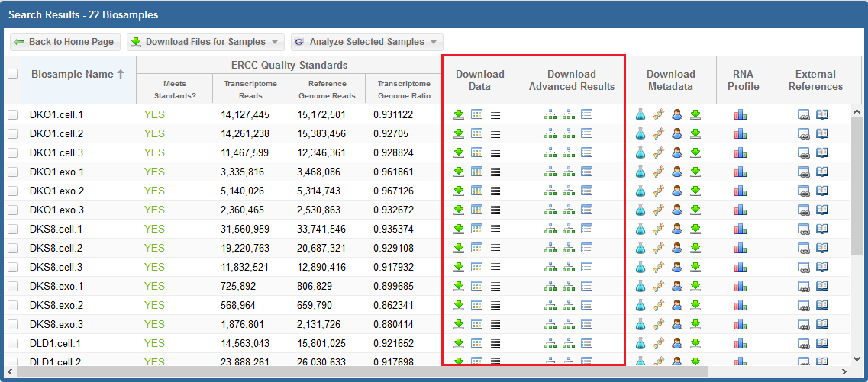Viewport: 868px width, 382px height.
Task: Click Transcriptome Genome Ratio column header
Action: point(404,89)
